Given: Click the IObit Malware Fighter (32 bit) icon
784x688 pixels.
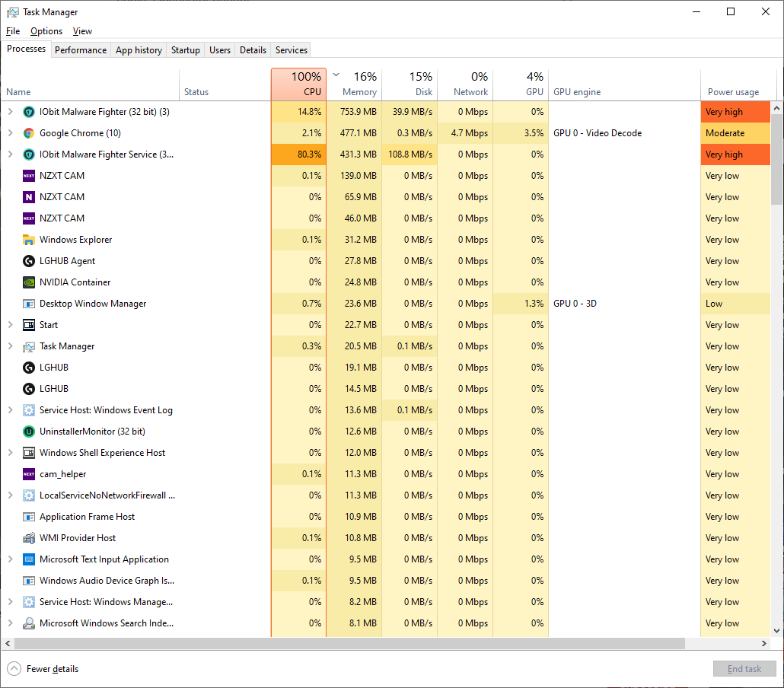Looking at the screenshot, I should (29, 112).
